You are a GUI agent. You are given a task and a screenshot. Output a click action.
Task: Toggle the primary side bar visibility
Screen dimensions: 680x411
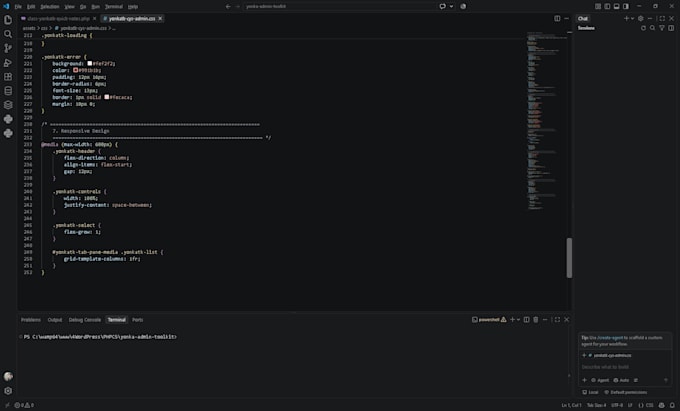pyautogui.click(x=607, y=7)
